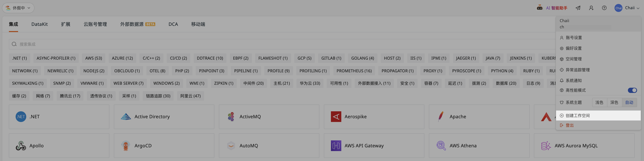This screenshot has height=161, width=644.
Task: Click the 偏好设置 gear icon
Action: [x=562, y=48]
